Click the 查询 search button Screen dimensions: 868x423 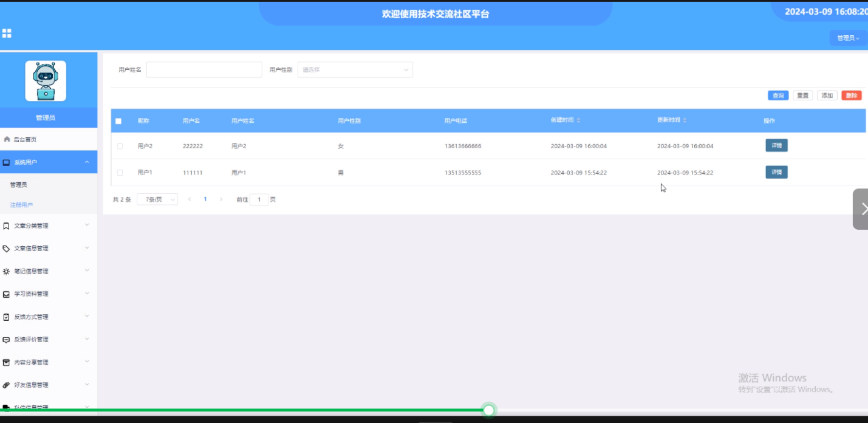(x=778, y=95)
